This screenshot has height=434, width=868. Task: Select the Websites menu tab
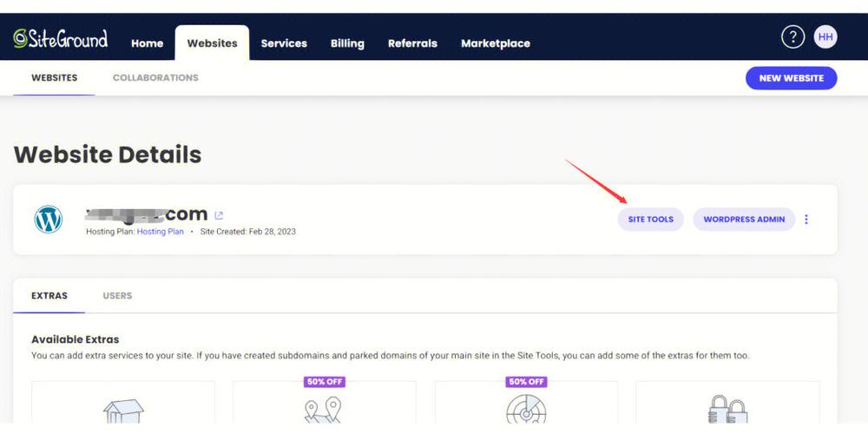coord(212,43)
